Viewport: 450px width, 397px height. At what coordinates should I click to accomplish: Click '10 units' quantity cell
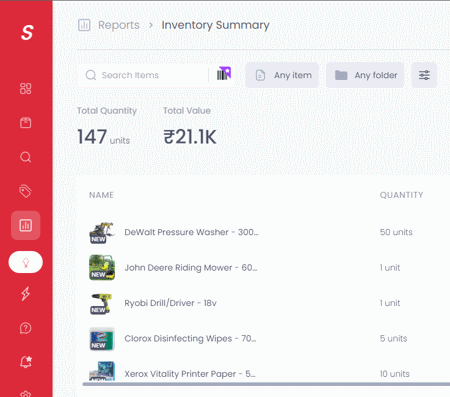coord(395,374)
